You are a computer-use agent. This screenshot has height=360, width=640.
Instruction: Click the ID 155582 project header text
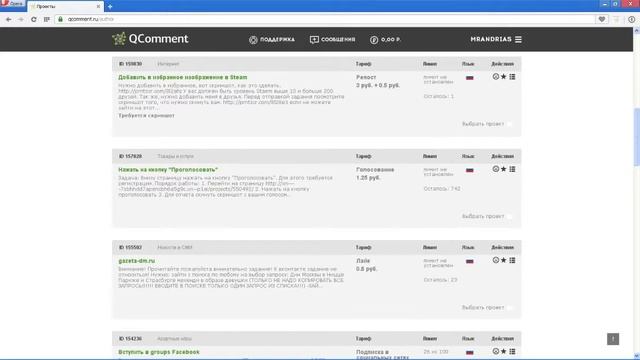130,247
